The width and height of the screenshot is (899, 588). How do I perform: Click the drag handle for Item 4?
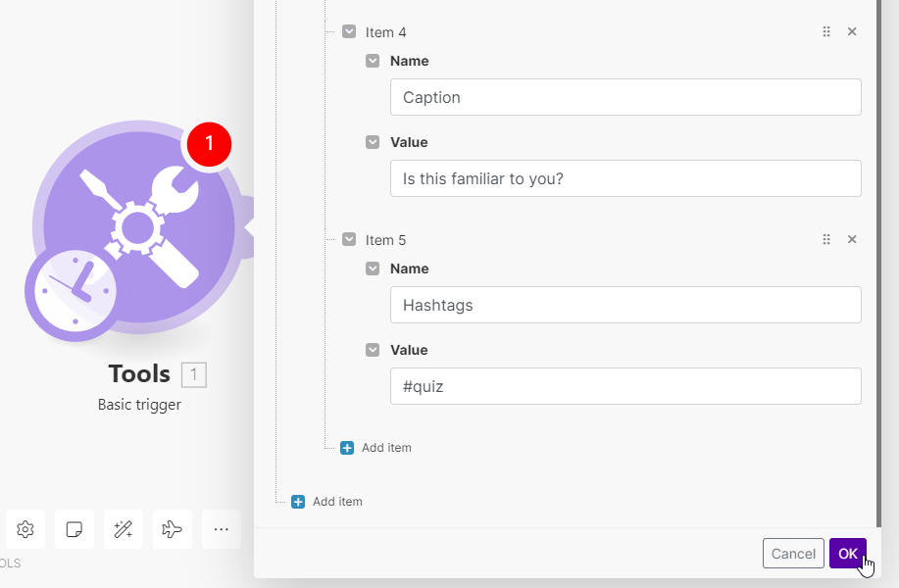click(826, 32)
